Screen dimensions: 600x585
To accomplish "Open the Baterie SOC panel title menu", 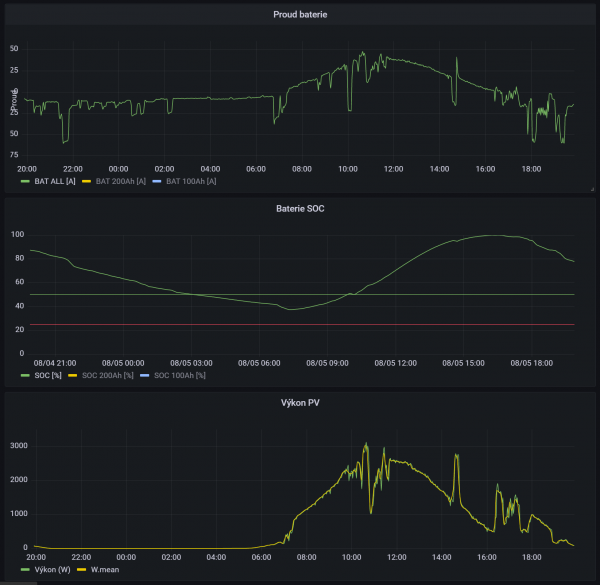I will click(300, 209).
